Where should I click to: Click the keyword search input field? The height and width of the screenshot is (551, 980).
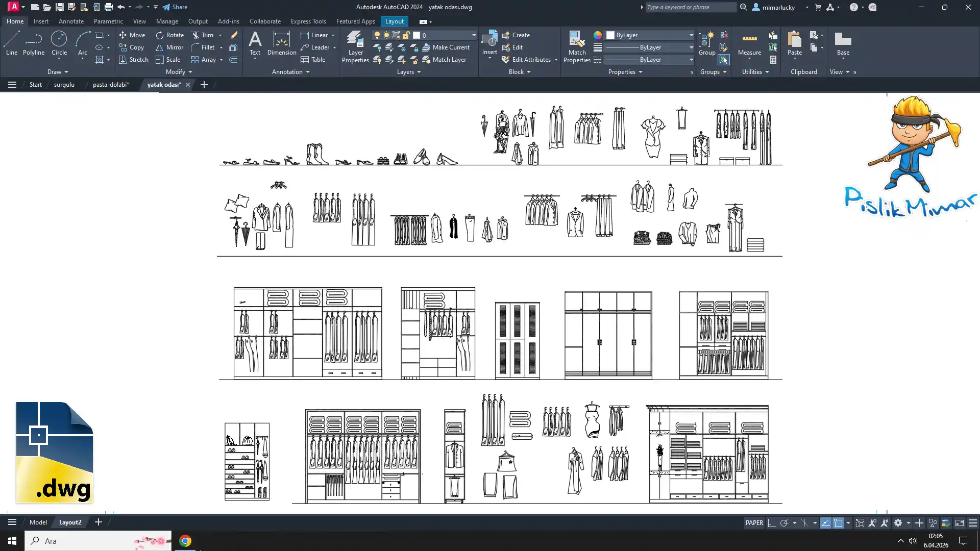tap(689, 7)
